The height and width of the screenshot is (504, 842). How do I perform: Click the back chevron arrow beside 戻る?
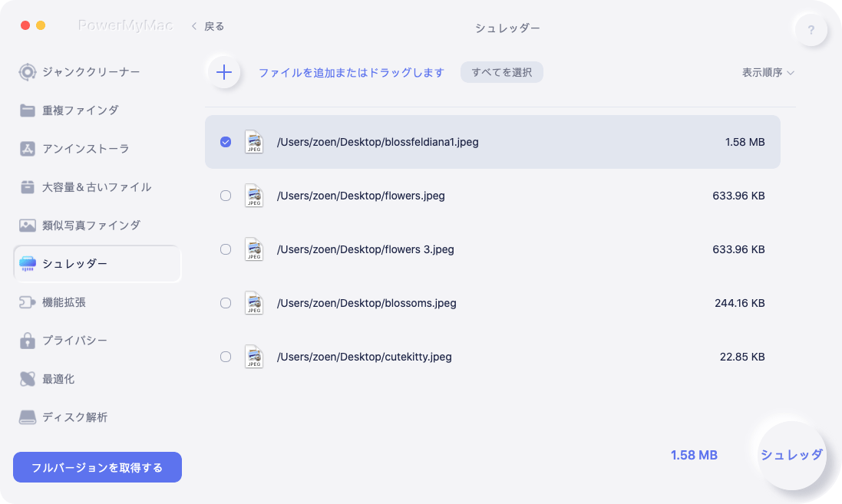[x=194, y=26]
